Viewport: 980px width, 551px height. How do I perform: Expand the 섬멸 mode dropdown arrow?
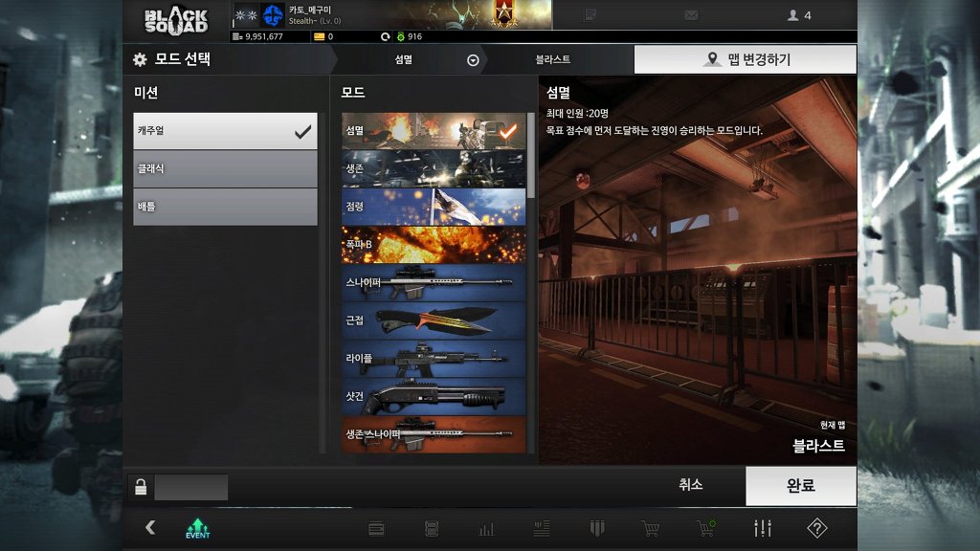(473, 60)
